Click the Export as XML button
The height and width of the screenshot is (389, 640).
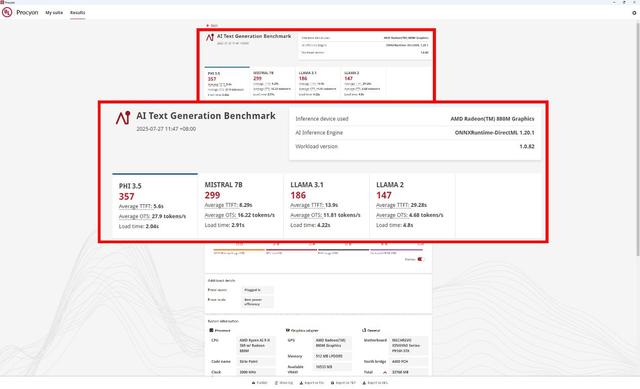(x=375, y=383)
